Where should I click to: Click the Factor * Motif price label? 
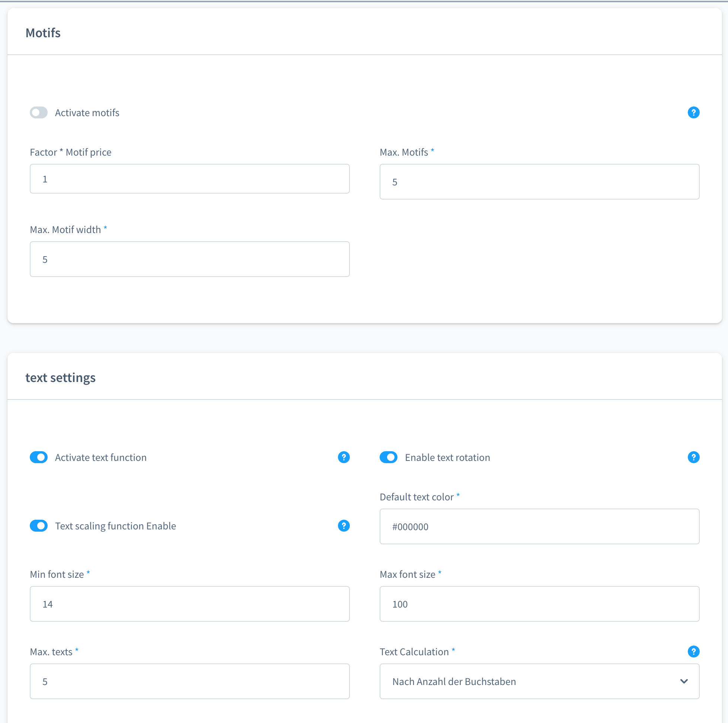pos(70,152)
